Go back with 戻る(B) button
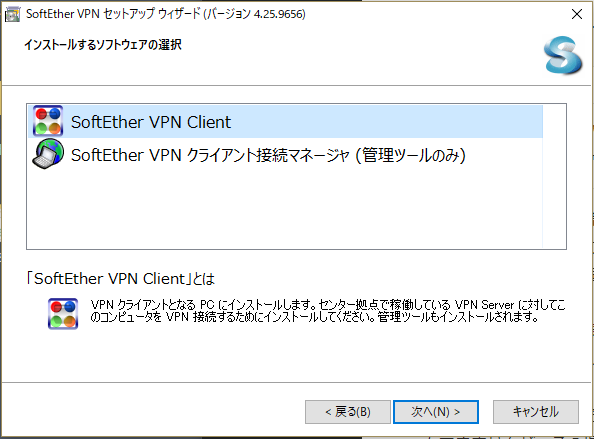Viewport: 594px width, 439px height. tap(348, 412)
